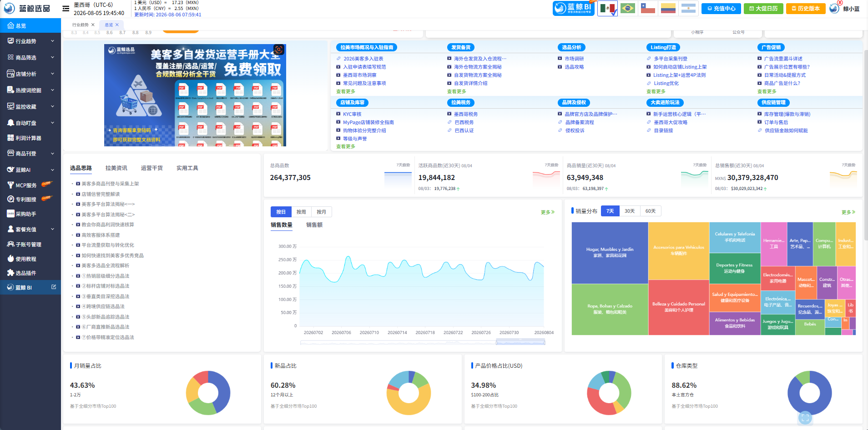Select the Chile flag market
The image size is (868, 430).
[x=648, y=8]
